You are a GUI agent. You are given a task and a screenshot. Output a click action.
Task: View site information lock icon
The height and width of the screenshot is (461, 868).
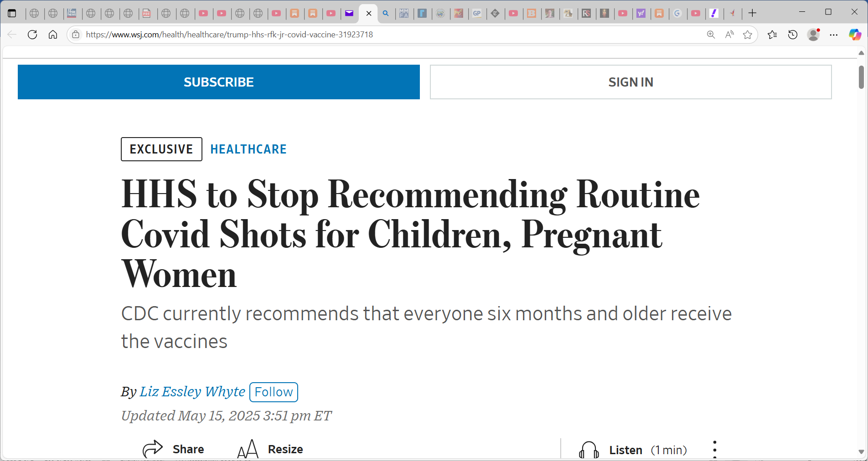(76, 35)
